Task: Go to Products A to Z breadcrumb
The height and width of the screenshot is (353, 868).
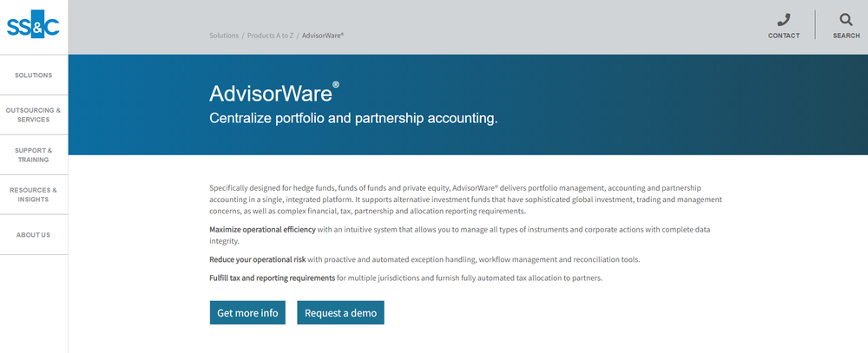Action: pyautogui.click(x=270, y=36)
